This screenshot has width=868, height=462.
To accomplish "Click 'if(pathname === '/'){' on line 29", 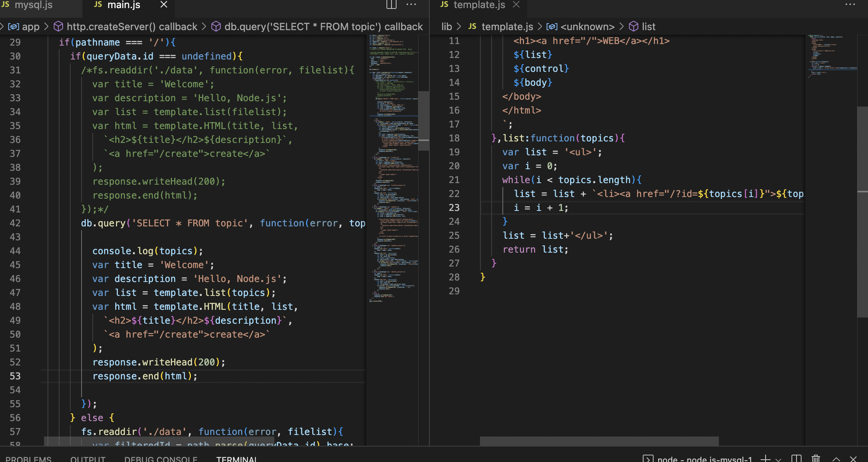I will tap(117, 42).
